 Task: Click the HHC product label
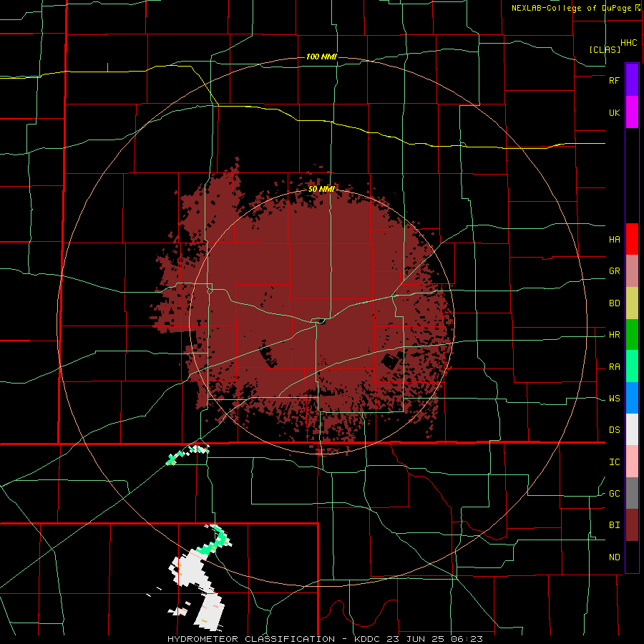pyautogui.click(x=628, y=43)
